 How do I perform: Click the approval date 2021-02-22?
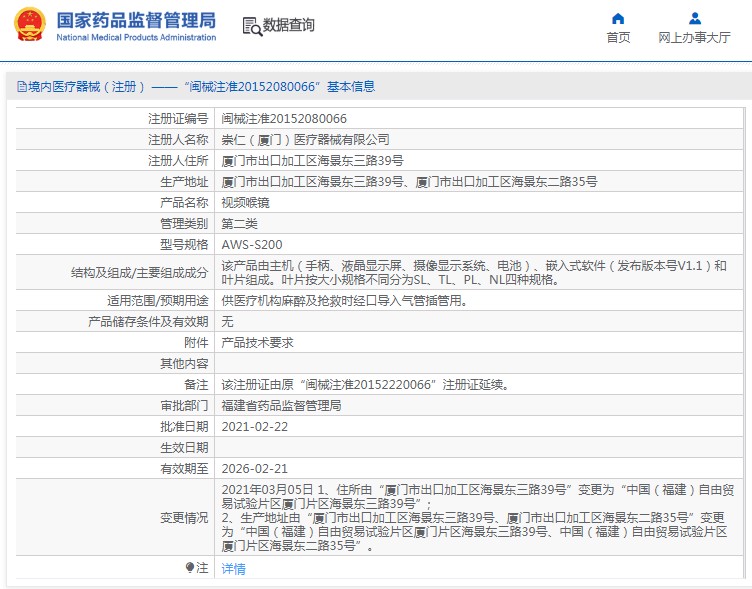254,426
